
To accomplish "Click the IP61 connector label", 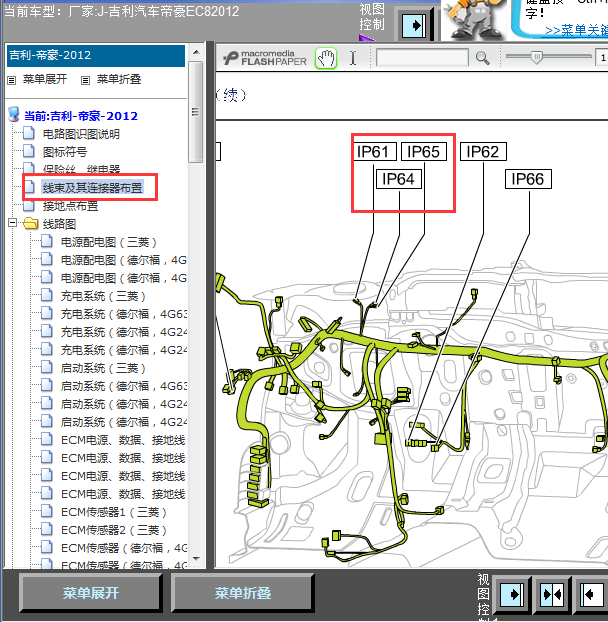I will pyautogui.click(x=372, y=152).
